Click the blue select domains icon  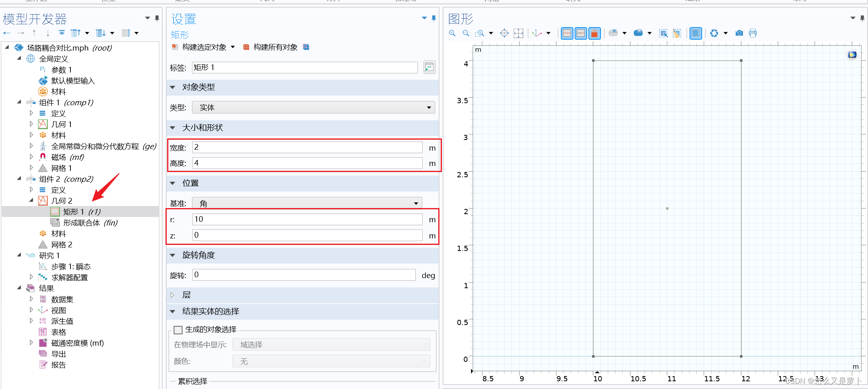(x=638, y=33)
